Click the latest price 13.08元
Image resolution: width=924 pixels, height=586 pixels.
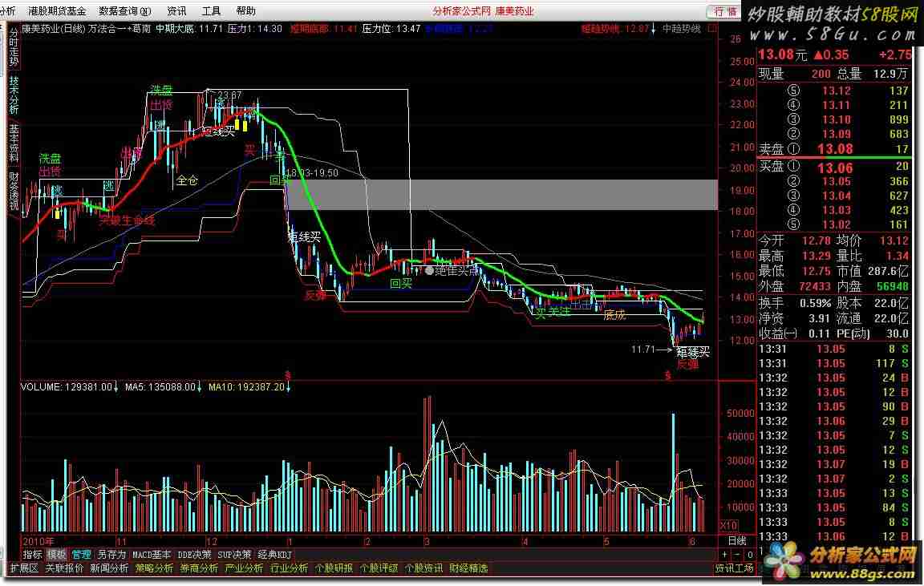tap(782, 55)
